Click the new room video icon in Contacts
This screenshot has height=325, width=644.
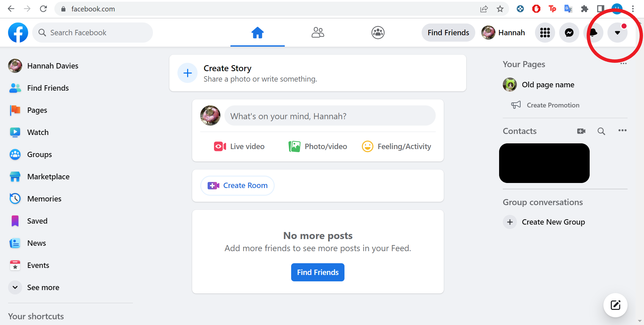tap(581, 131)
